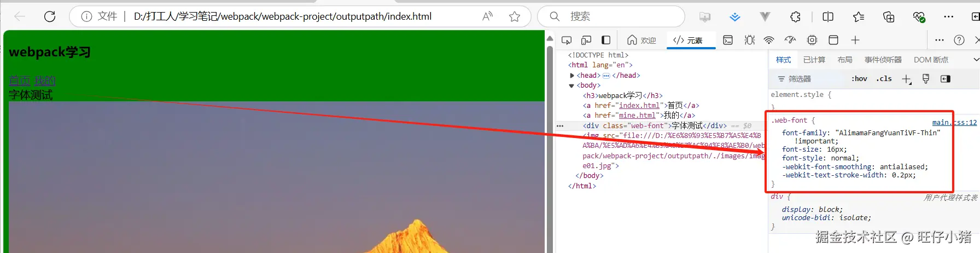Switch to the 欢迎 tab
Image resolution: width=980 pixels, height=253 pixels.
point(641,40)
